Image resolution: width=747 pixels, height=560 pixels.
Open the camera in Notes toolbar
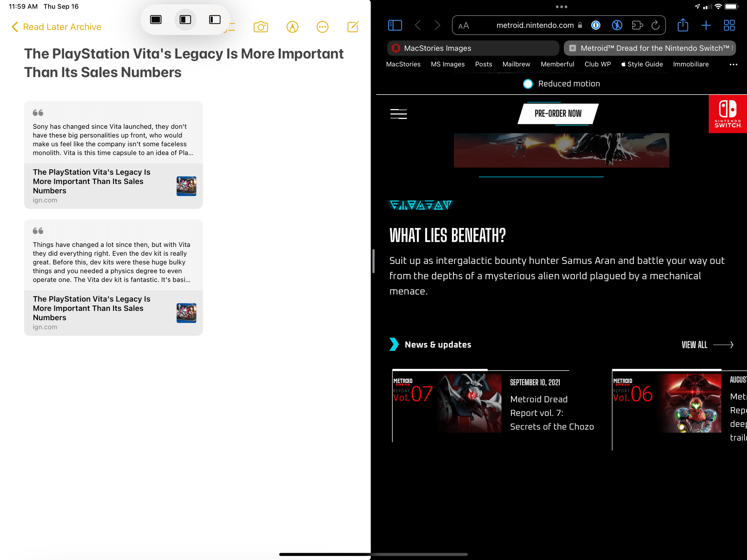point(261,27)
